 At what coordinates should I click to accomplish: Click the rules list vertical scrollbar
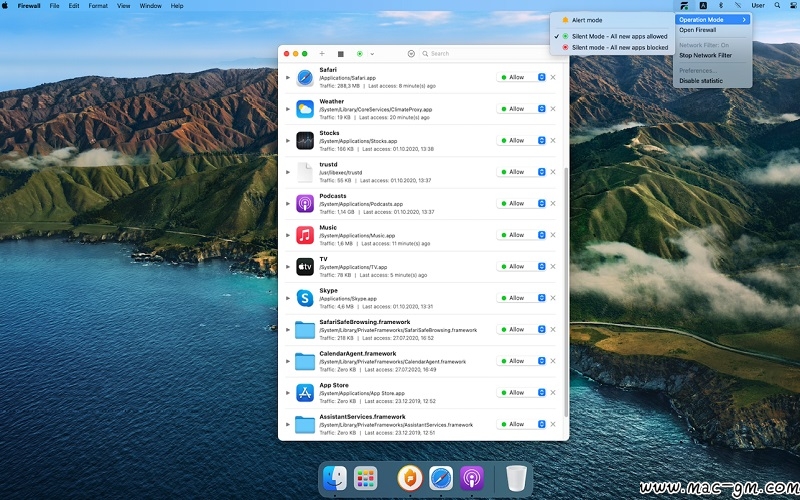click(x=566, y=292)
